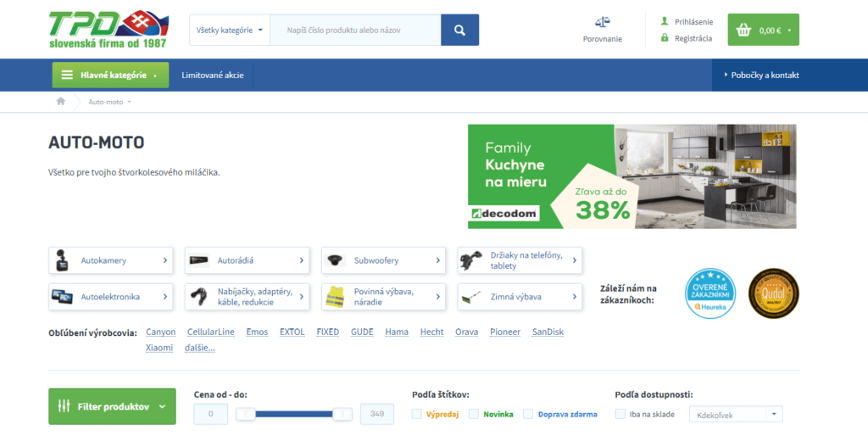Image resolution: width=868 pixels, height=441 pixels.
Task: Open the Kdekoľvek availability dropdown
Action: tap(735, 415)
